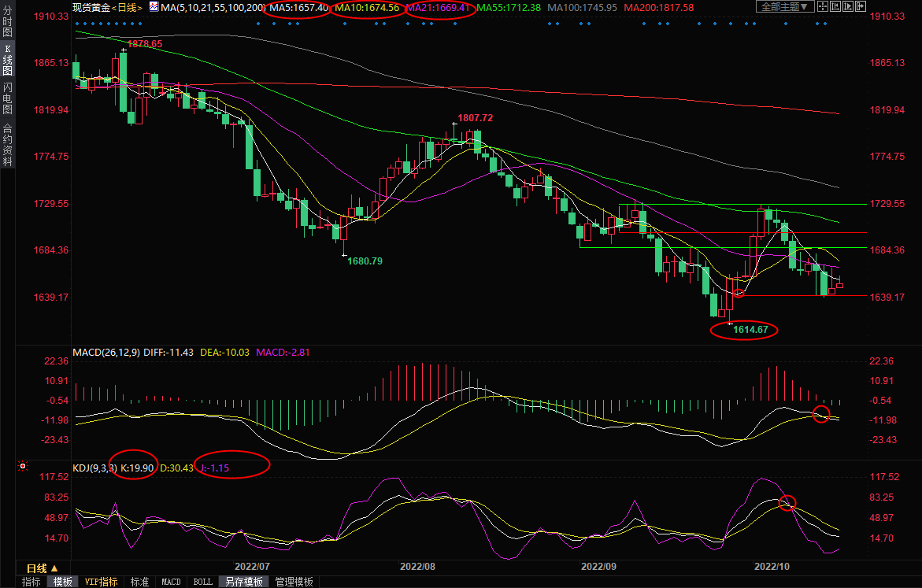Select the VIP指标 template
This screenshot has height=588, width=922.
102,582
